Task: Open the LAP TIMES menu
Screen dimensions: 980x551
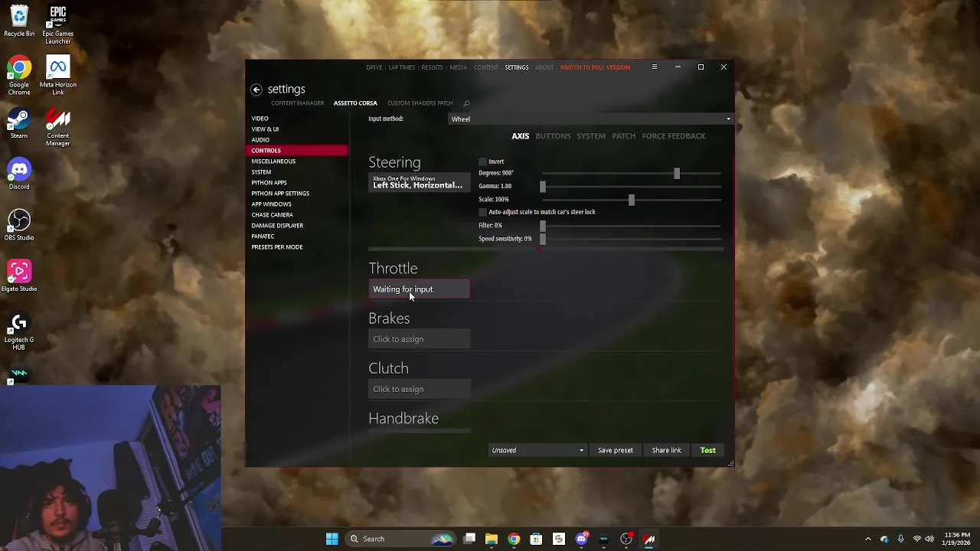Action: click(x=401, y=67)
